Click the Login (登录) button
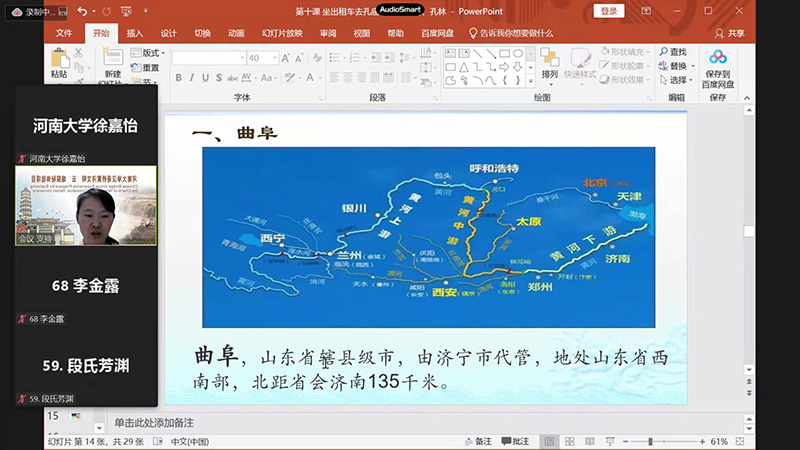This screenshot has width=800, height=450. pyautogui.click(x=609, y=11)
